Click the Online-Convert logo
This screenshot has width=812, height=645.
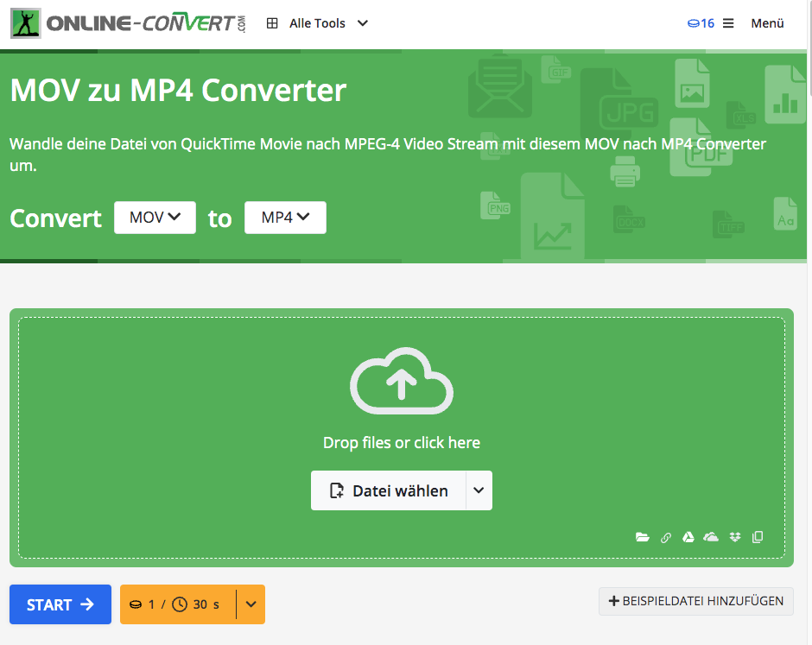pos(129,23)
